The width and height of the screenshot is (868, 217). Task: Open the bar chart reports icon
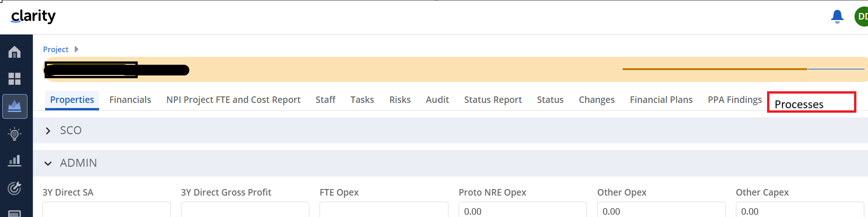[14, 161]
